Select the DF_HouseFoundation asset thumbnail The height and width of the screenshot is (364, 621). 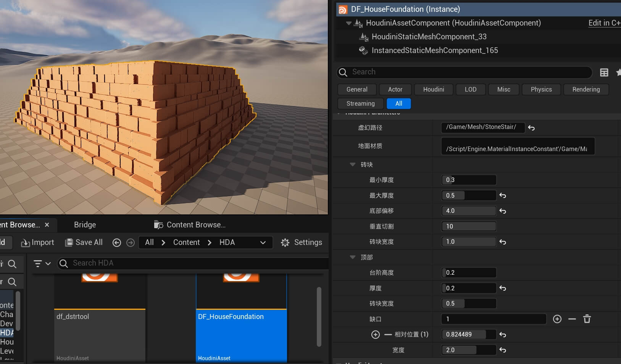click(x=241, y=317)
